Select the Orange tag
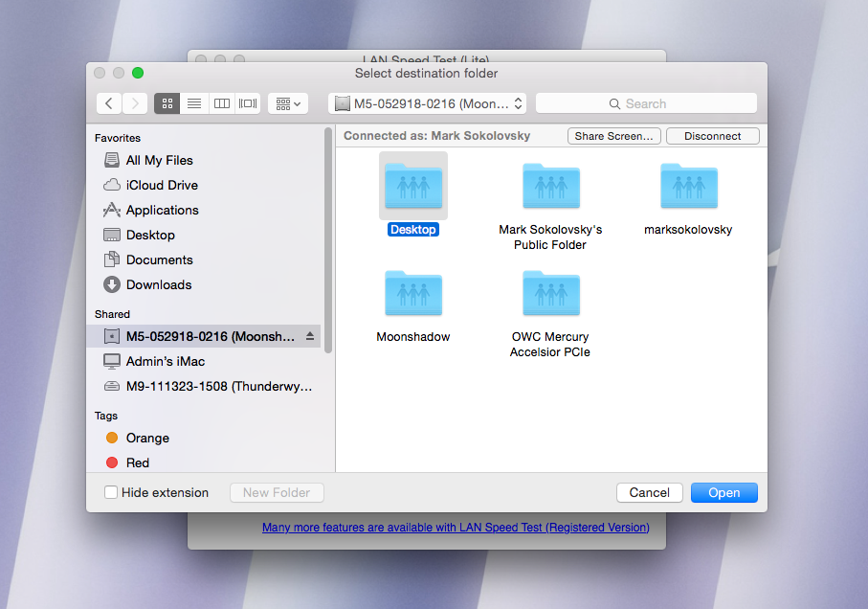 coord(146,438)
